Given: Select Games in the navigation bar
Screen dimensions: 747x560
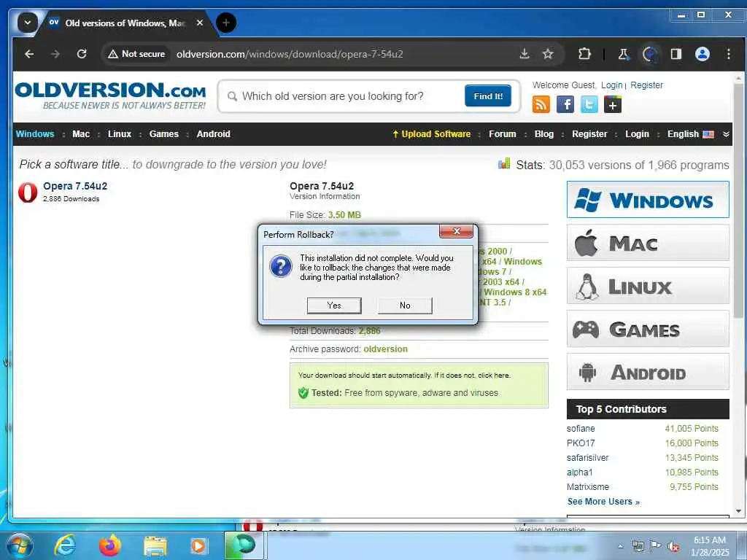Looking at the screenshot, I should 164,134.
